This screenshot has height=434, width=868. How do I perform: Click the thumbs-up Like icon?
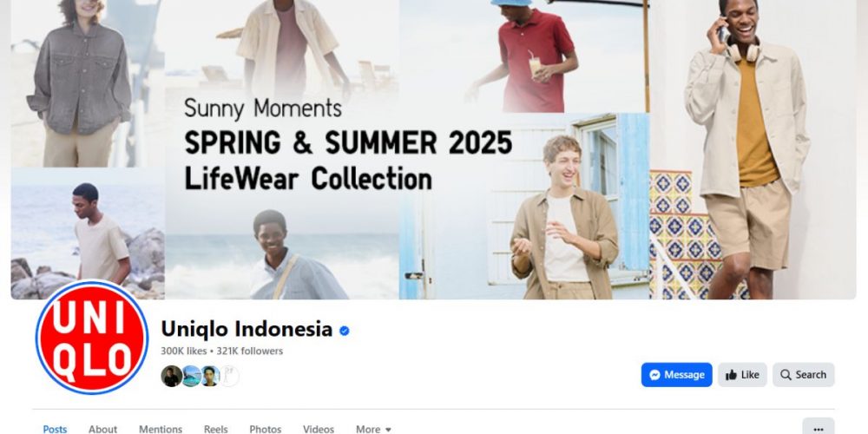pyautogui.click(x=731, y=375)
